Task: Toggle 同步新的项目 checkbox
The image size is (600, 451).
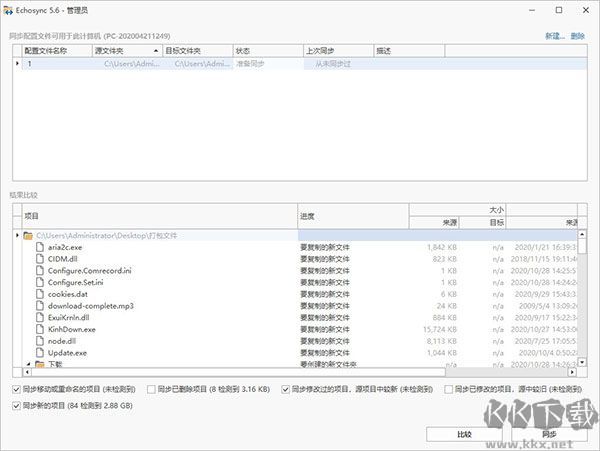Action: pyautogui.click(x=16, y=405)
